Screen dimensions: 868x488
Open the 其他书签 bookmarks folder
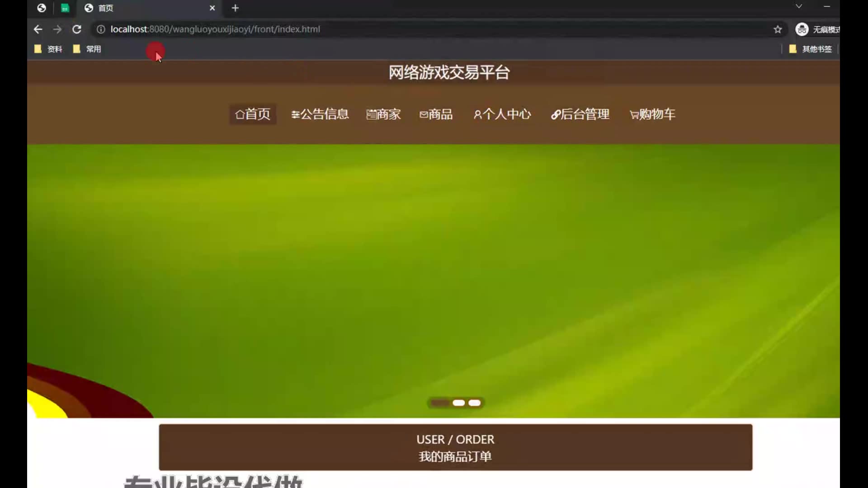pyautogui.click(x=811, y=49)
